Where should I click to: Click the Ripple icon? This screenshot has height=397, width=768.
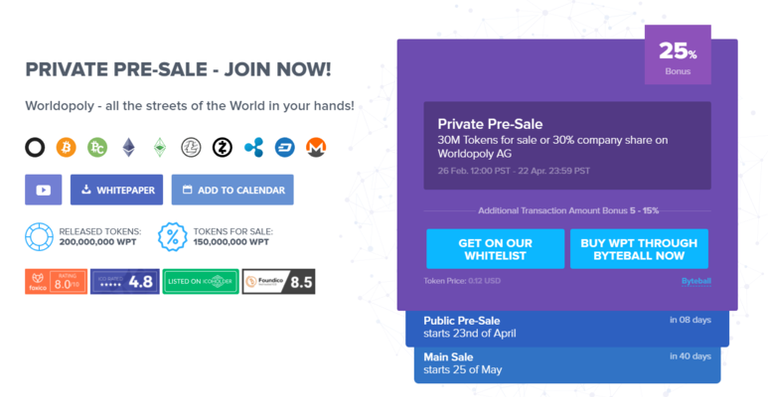click(254, 147)
